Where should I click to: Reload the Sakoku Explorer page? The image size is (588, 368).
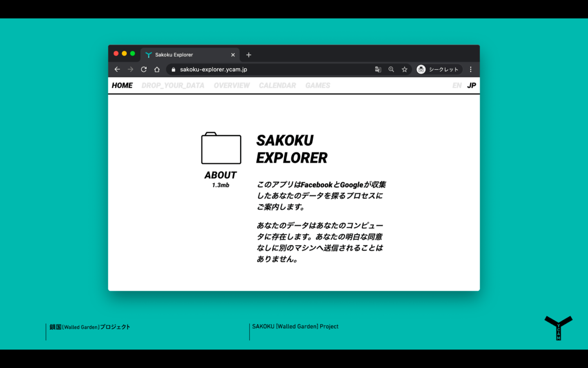pyautogui.click(x=144, y=70)
